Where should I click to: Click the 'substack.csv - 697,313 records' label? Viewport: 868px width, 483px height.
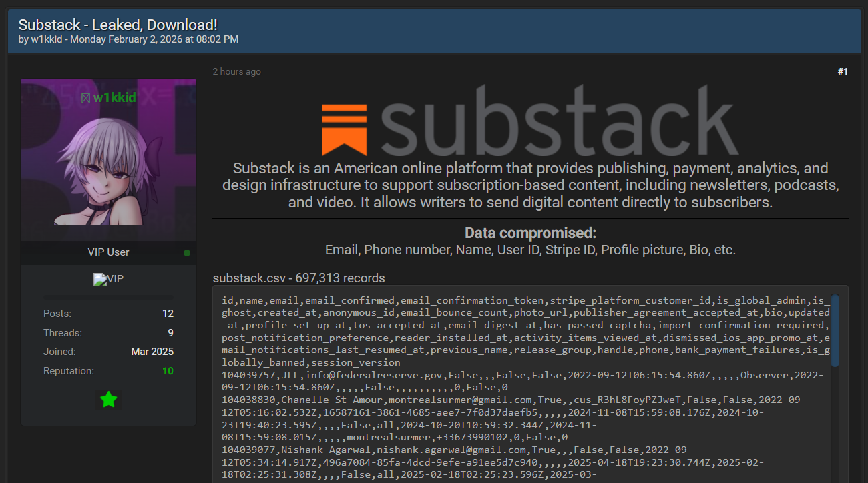point(298,278)
